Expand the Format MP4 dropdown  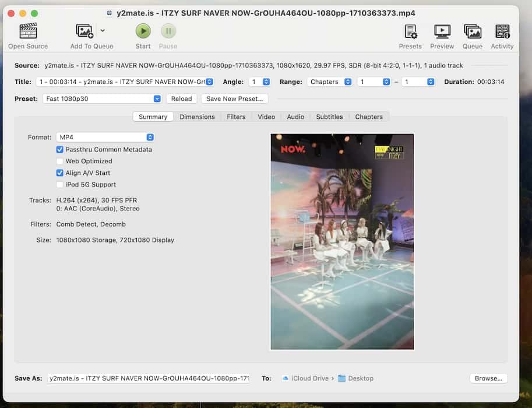(105, 138)
